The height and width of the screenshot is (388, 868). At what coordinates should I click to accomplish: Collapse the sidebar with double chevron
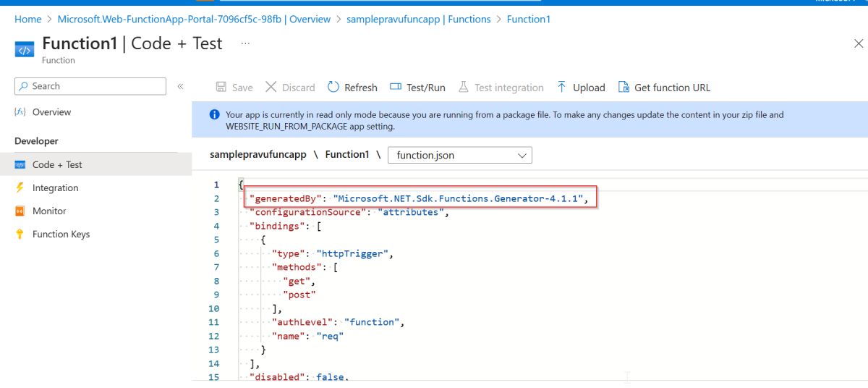click(x=180, y=86)
